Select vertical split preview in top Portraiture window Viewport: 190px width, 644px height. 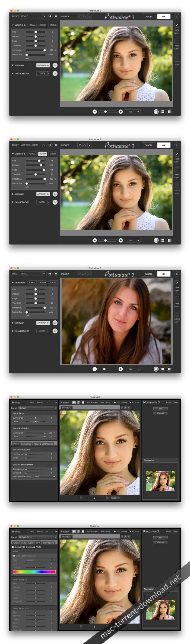pyautogui.click(x=169, y=112)
